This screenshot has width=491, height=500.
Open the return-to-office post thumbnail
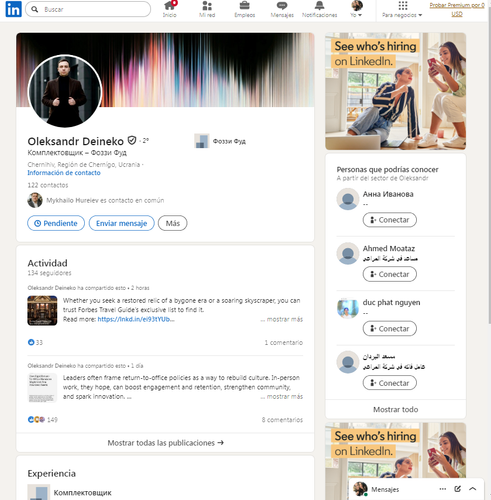42,388
